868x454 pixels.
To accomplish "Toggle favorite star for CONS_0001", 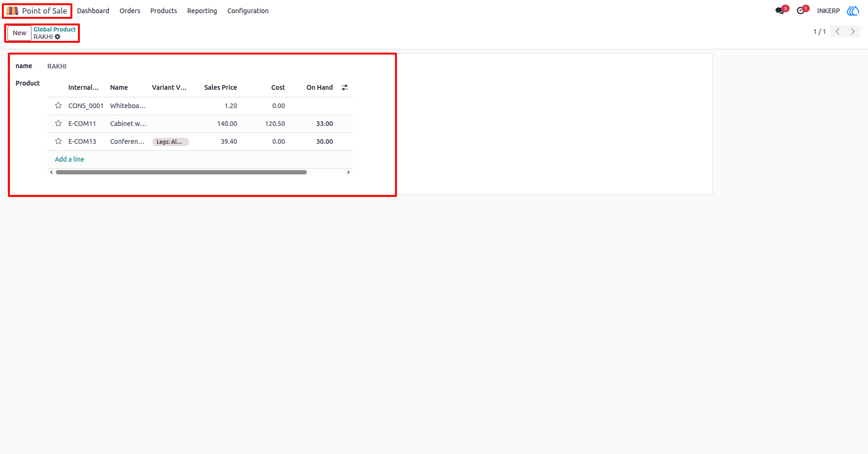I will click(58, 106).
